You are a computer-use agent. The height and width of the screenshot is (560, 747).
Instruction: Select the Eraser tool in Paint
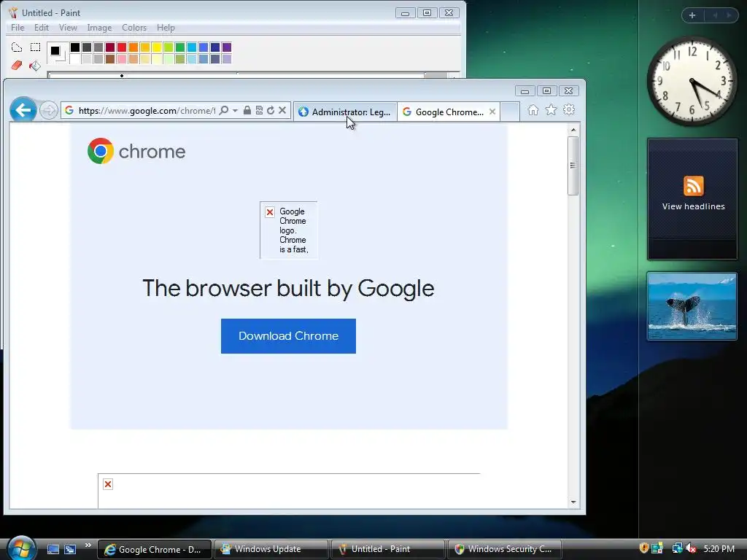(17, 65)
